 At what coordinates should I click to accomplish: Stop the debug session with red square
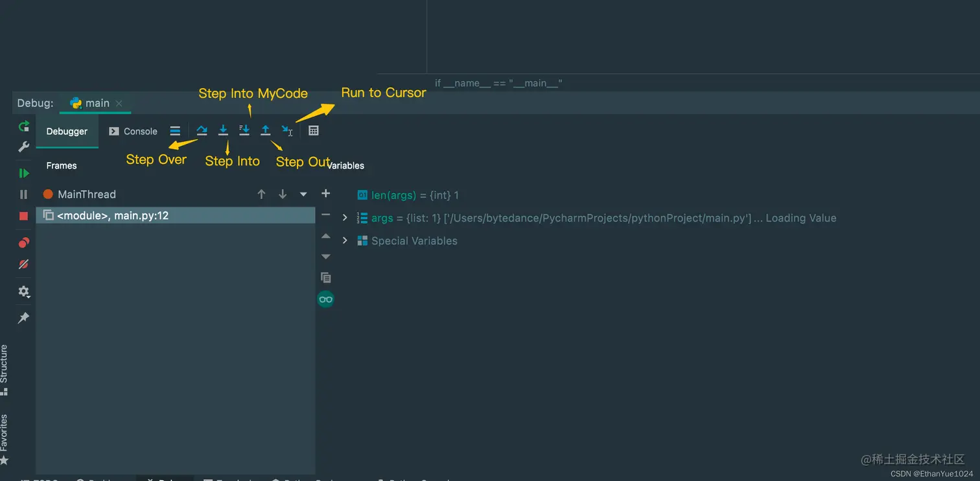point(24,216)
